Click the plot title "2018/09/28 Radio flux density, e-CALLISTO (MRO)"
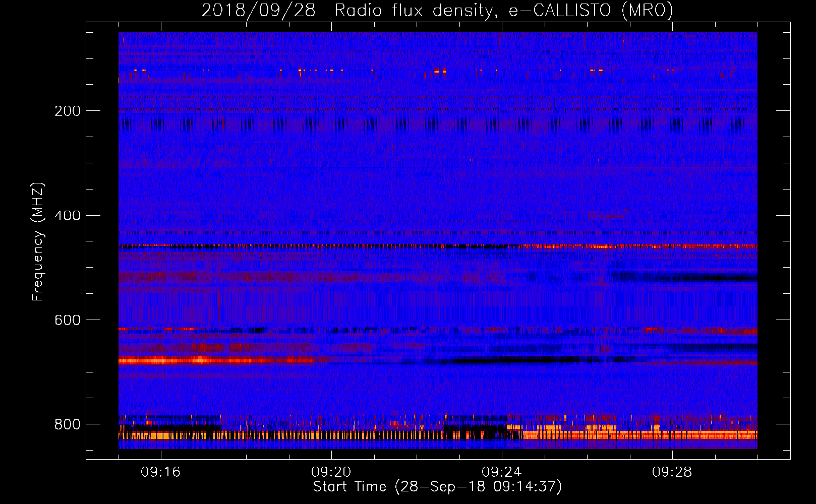This screenshot has width=816, height=504. 437,10
